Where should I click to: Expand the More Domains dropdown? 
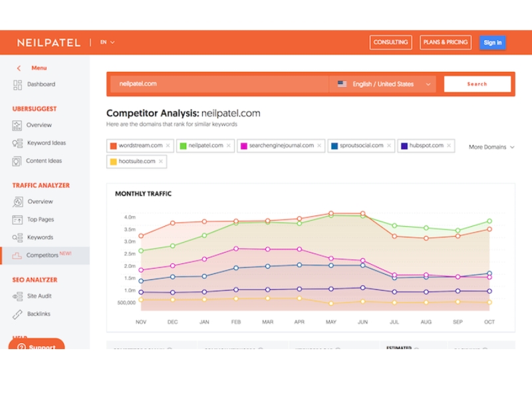tap(491, 147)
